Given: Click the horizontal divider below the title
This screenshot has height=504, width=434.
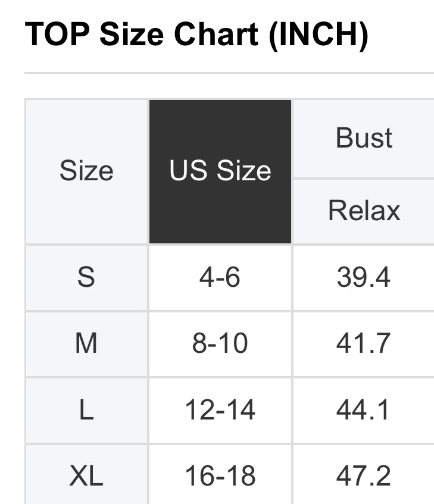Looking at the screenshot, I should pyautogui.click(x=229, y=73).
